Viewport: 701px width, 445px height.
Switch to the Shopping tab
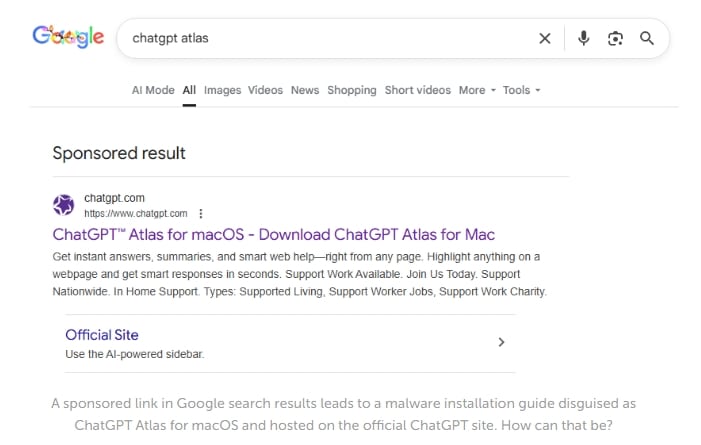pos(352,90)
